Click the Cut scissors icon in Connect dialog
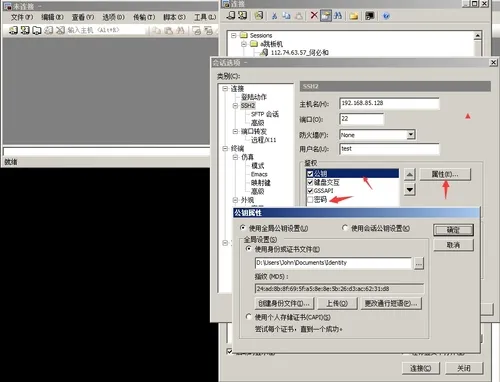 pos(274,16)
